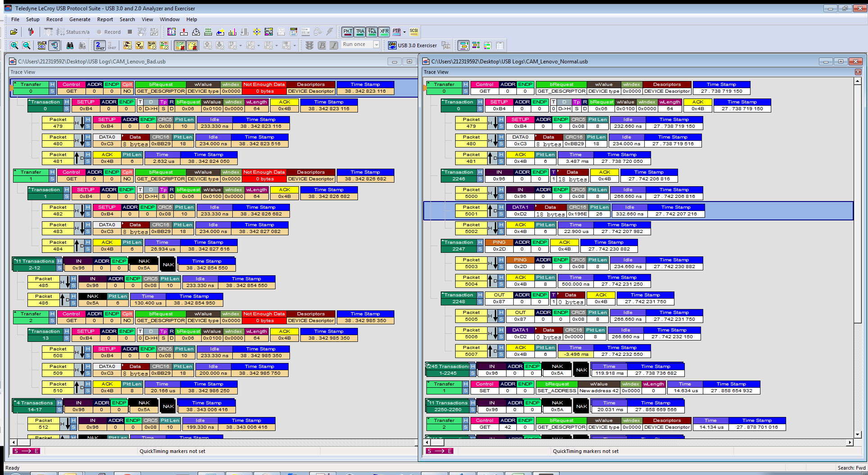Viewport: 868px width, 475px height.
Task: Click the USB 3.0 Exerciser icon
Action: [x=392, y=45]
